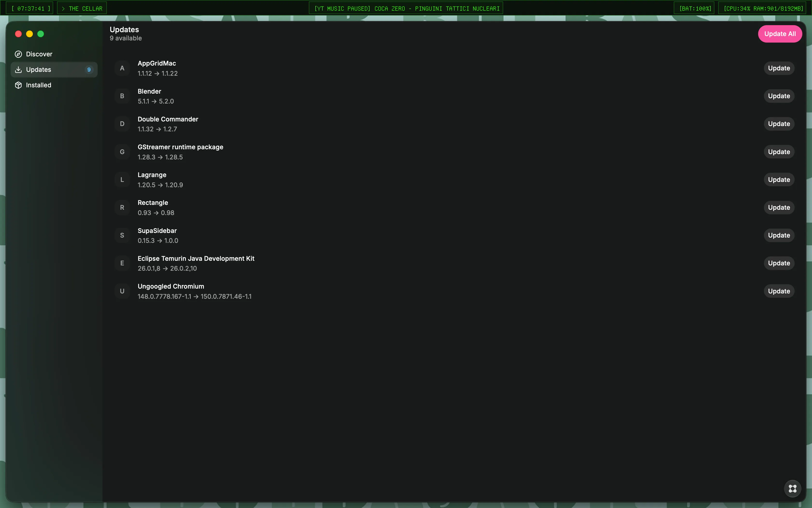Click the Updates download icon in sidebar

(18, 70)
